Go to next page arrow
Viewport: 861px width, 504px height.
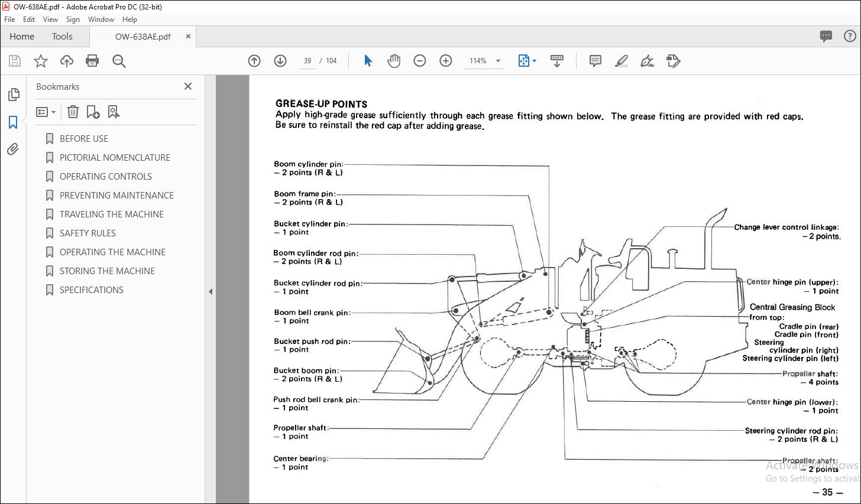coord(280,61)
